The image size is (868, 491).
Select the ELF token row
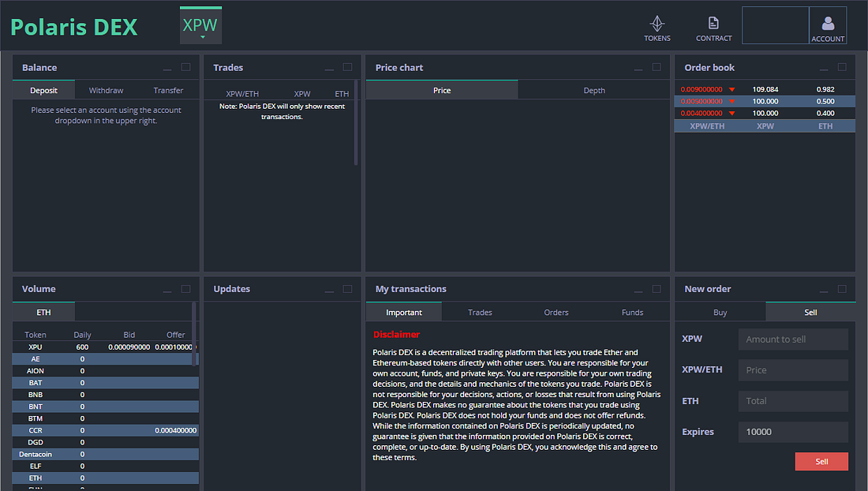[x=105, y=466]
